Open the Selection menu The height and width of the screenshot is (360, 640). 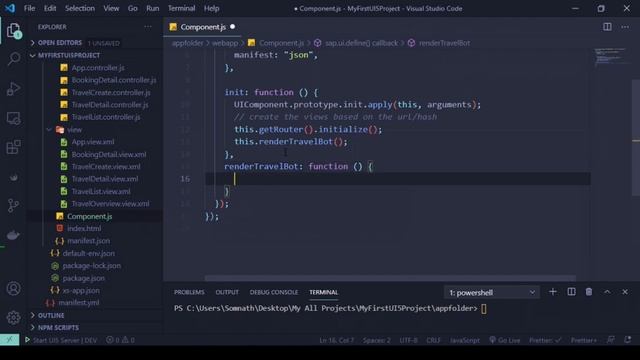[80, 8]
